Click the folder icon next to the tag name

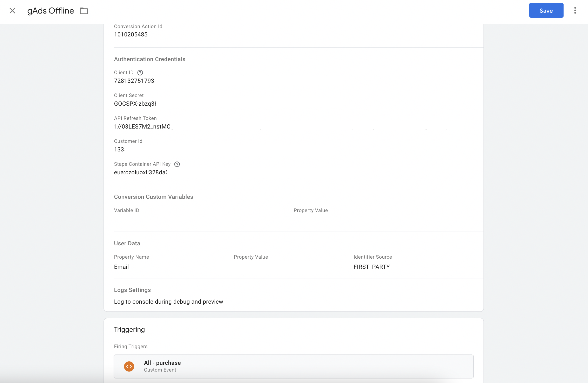pyautogui.click(x=84, y=11)
